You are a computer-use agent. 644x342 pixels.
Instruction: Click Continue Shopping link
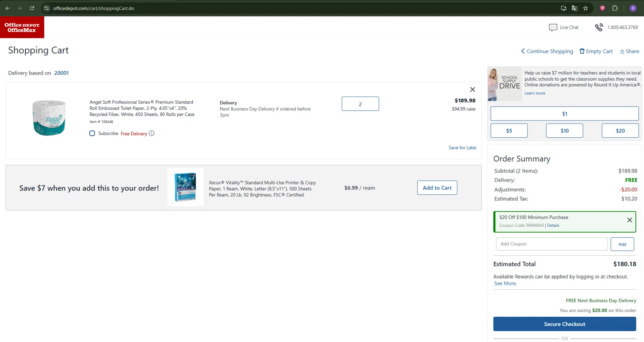(x=547, y=51)
